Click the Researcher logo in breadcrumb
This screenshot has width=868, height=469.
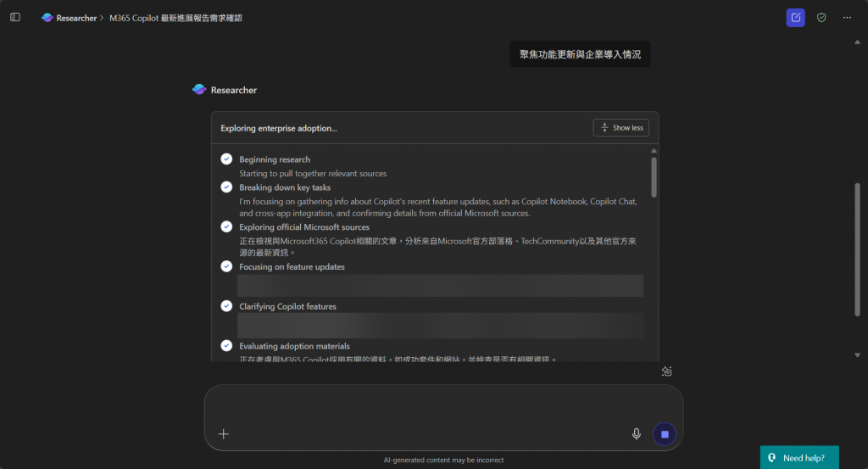pyautogui.click(x=47, y=18)
